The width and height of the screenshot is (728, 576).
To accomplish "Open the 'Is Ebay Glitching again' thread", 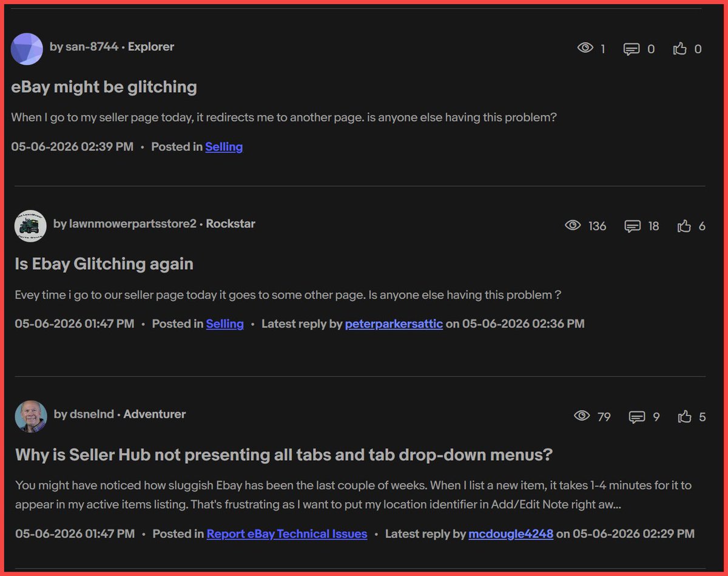I will [104, 264].
